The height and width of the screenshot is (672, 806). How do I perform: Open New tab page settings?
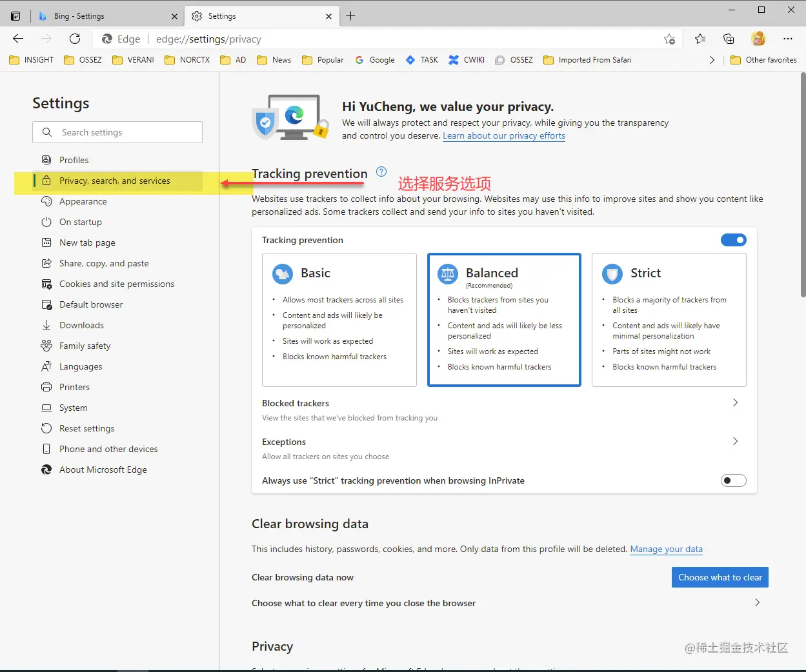(117, 242)
